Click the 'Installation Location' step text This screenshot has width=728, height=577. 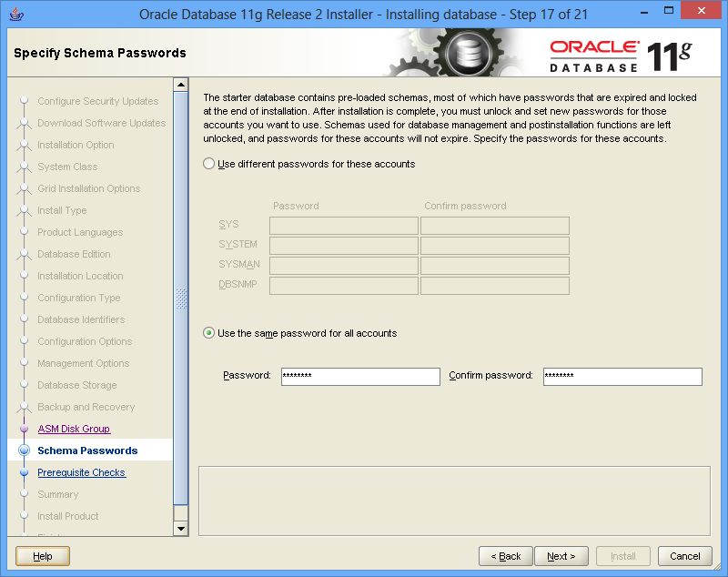pyautogui.click(x=80, y=276)
